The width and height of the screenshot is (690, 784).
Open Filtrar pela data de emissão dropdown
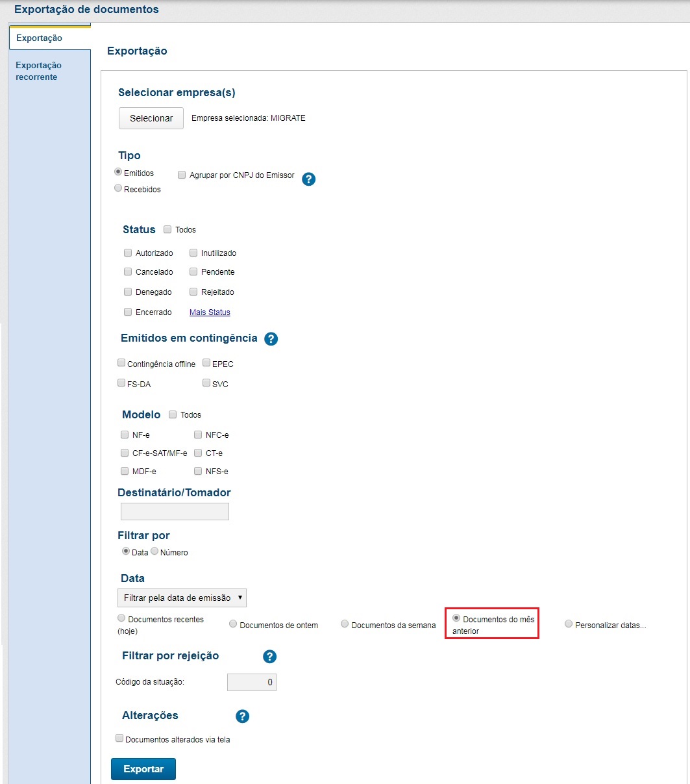click(x=182, y=598)
